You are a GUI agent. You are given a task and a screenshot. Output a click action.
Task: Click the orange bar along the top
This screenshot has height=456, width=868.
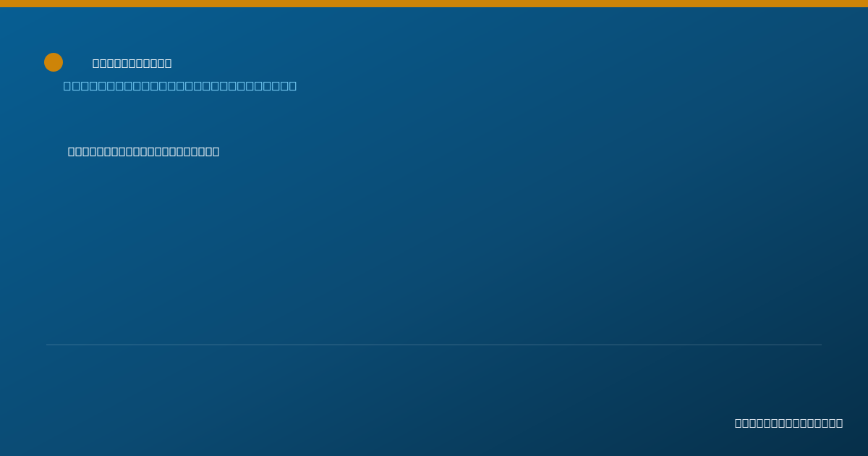click(434, 4)
